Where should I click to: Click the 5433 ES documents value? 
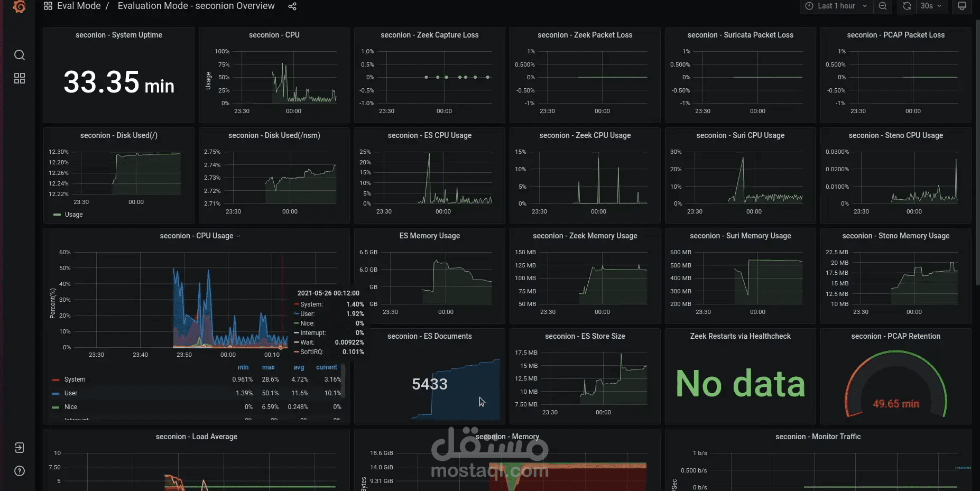430,384
